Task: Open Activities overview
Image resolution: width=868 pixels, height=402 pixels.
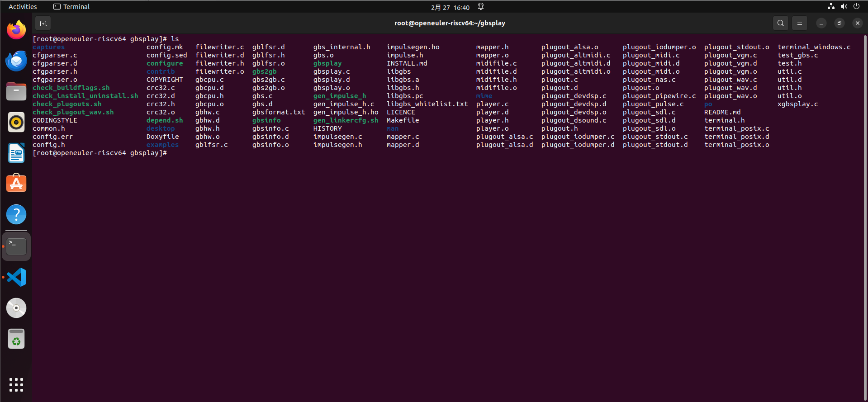Action: pyautogui.click(x=23, y=7)
